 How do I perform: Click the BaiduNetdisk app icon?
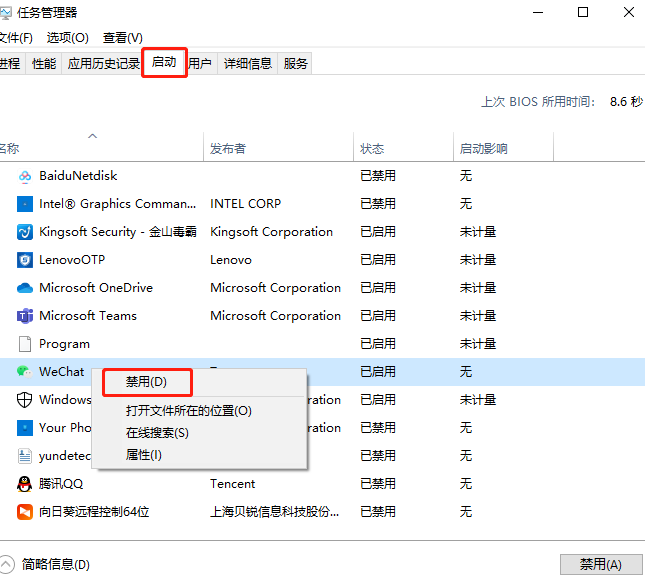coord(25,176)
